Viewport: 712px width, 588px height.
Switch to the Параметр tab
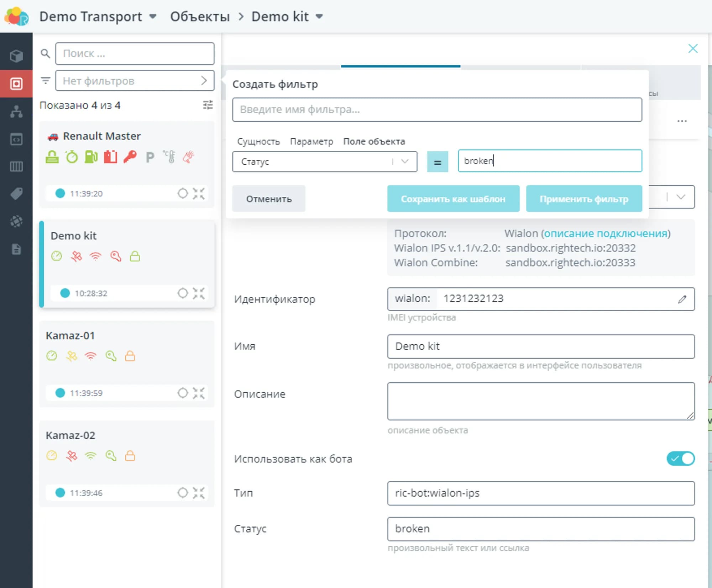tap(311, 142)
